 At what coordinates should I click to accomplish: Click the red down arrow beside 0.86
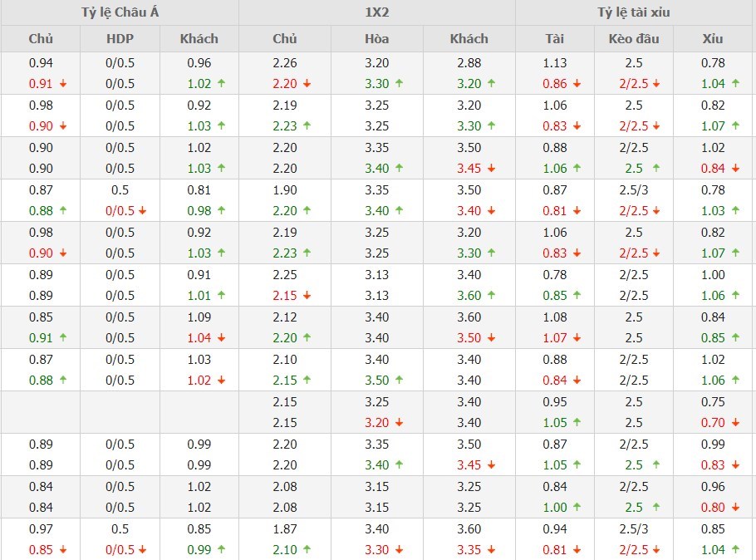coord(577,84)
